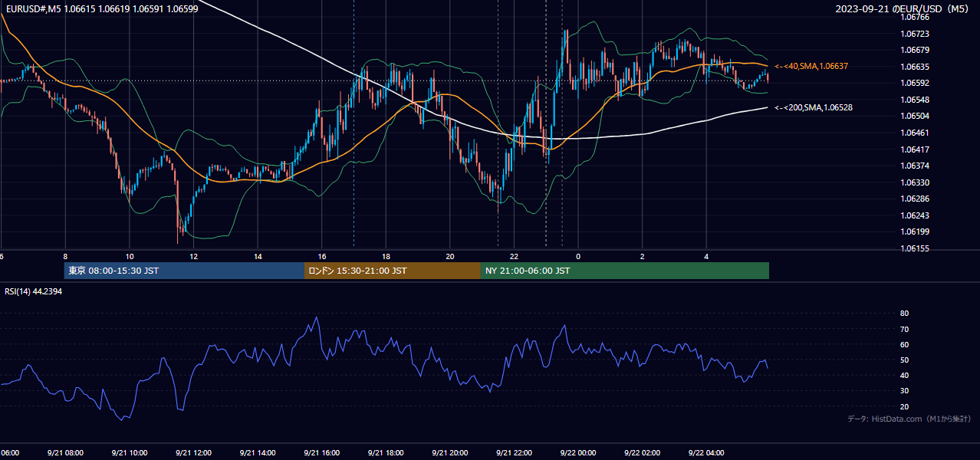The height and width of the screenshot is (460, 980).
Task: Select the 200 SMA label reading 1.06528
Action: point(814,108)
